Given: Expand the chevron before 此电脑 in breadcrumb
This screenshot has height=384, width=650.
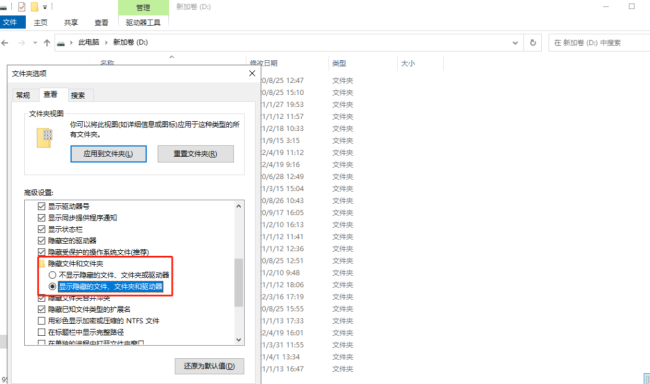Looking at the screenshot, I should (x=71, y=43).
